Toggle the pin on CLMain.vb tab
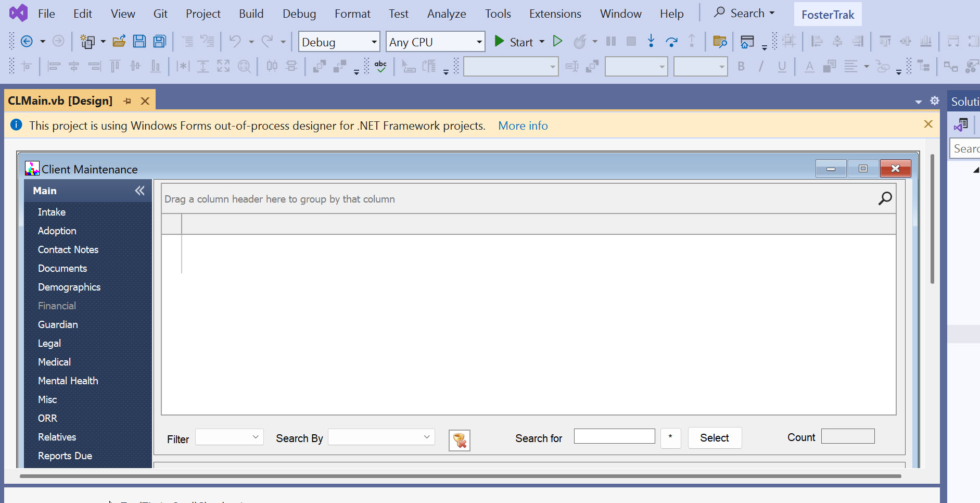This screenshot has height=503, width=980. (x=128, y=101)
